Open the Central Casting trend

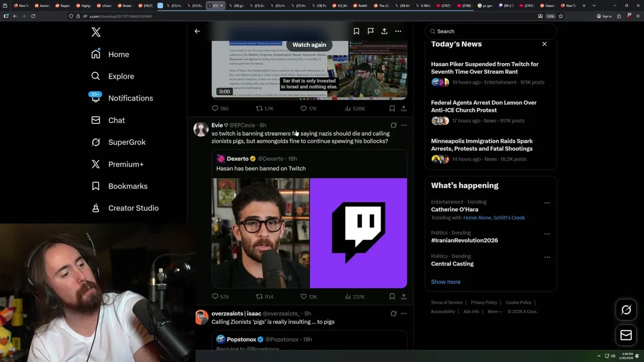click(452, 264)
